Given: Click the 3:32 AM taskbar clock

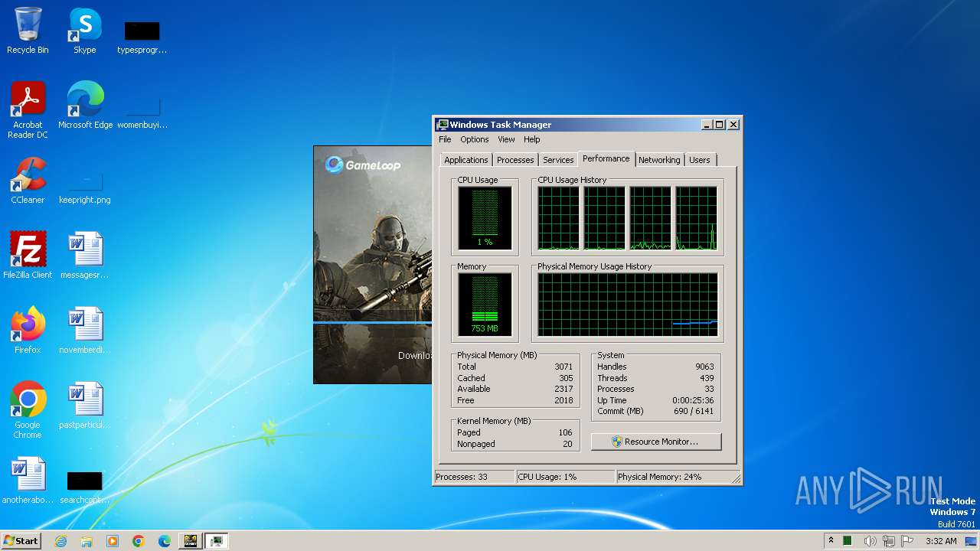Looking at the screenshot, I should (x=941, y=541).
